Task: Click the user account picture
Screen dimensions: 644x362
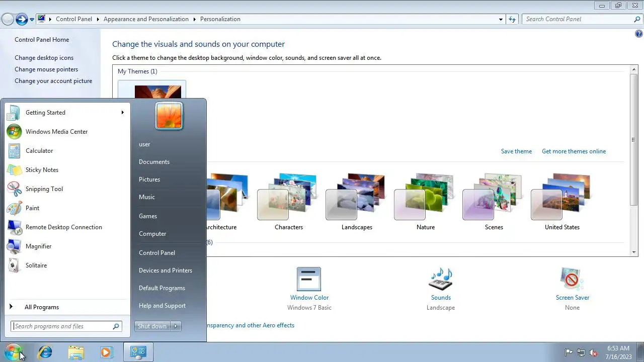Action: click(169, 116)
